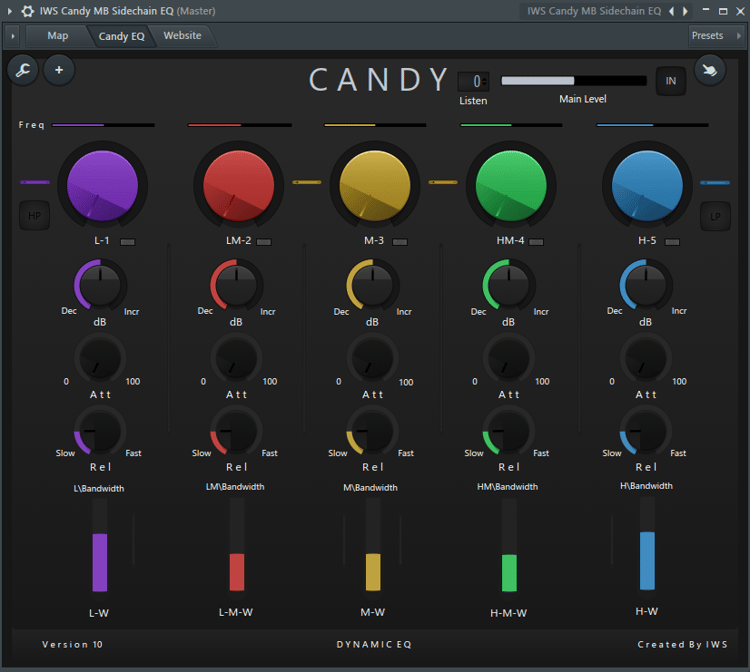Viewport: 750px width, 672px height.
Task: Expand the Presets arrow
Action: pyautogui.click(x=738, y=36)
